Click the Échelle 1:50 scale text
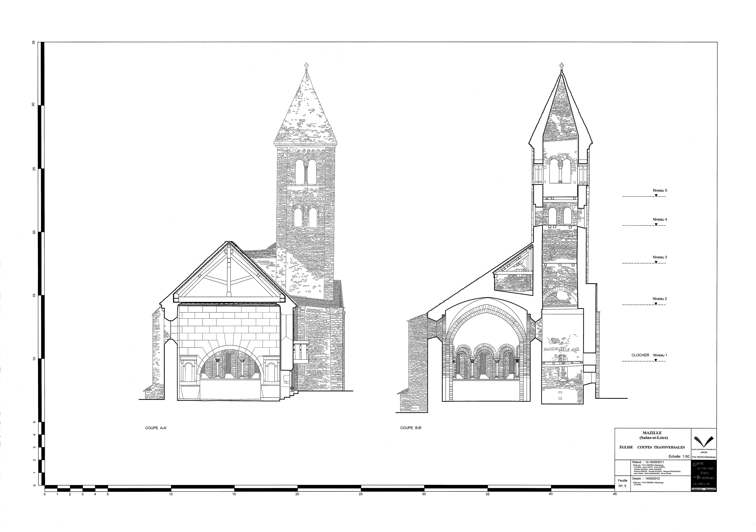The image size is (756, 532). pos(679,457)
